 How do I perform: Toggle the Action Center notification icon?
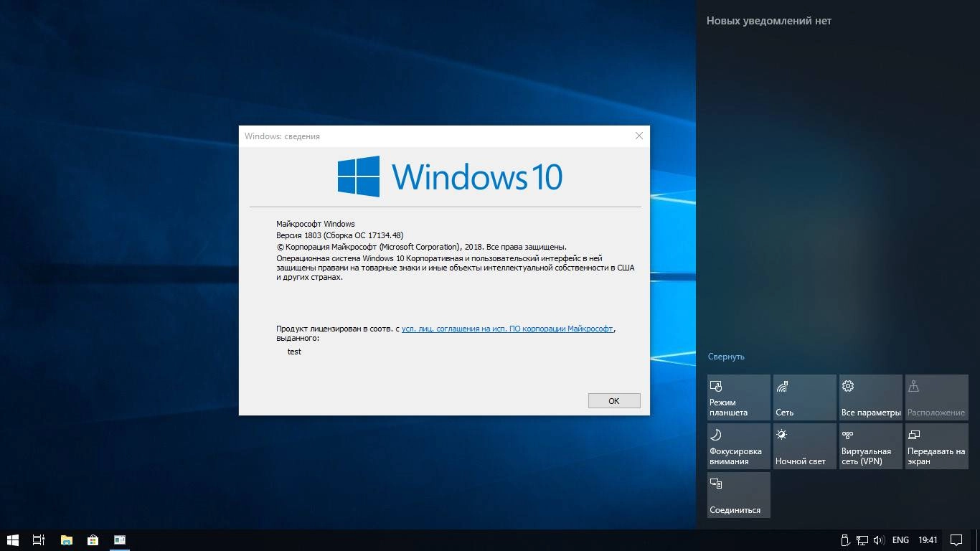(x=956, y=540)
